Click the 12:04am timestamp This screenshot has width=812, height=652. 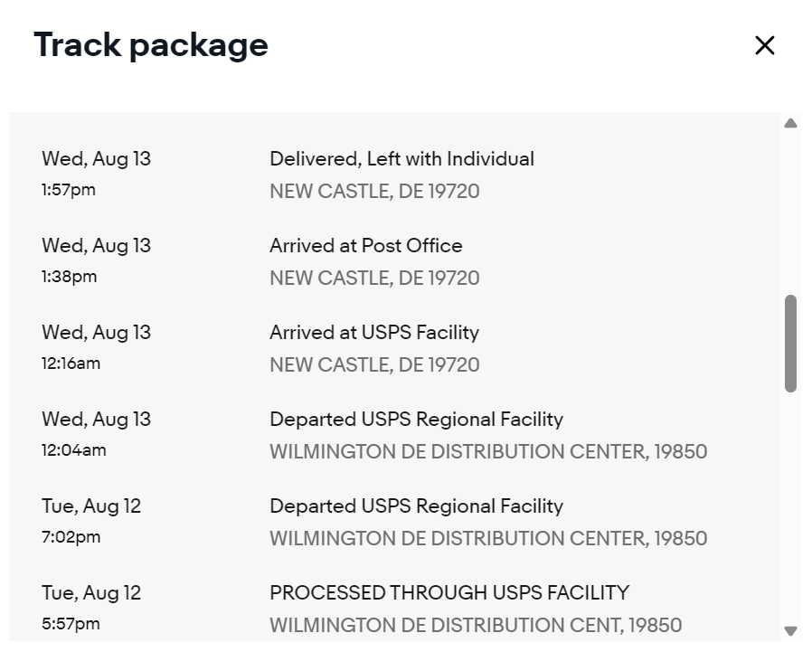(73, 450)
